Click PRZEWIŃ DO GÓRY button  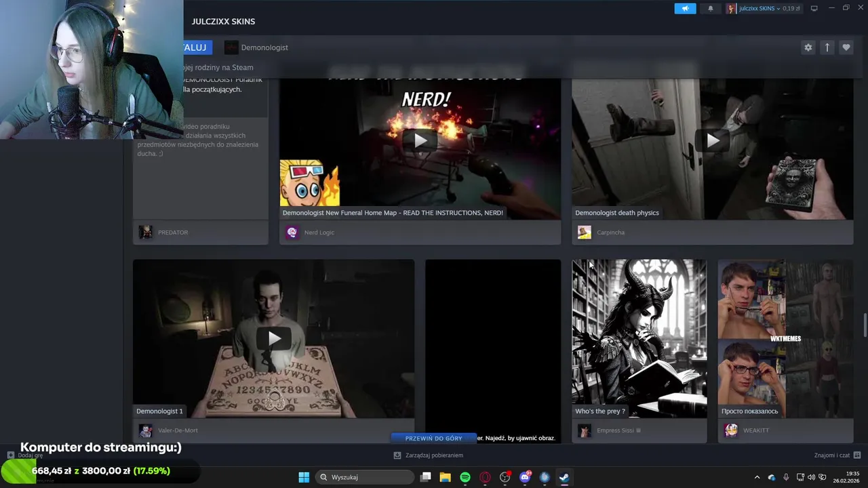point(434,439)
